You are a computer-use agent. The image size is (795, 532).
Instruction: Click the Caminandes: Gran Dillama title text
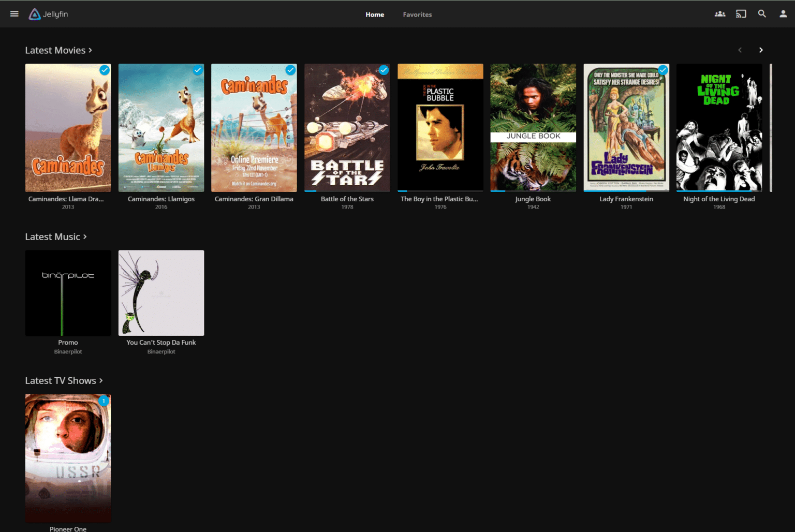pyautogui.click(x=254, y=199)
